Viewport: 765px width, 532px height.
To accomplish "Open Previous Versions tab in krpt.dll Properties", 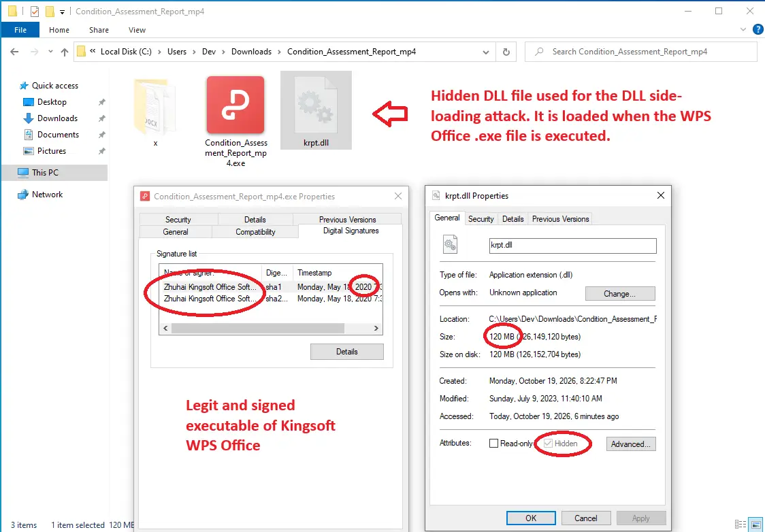I will (x=561, y=219).
